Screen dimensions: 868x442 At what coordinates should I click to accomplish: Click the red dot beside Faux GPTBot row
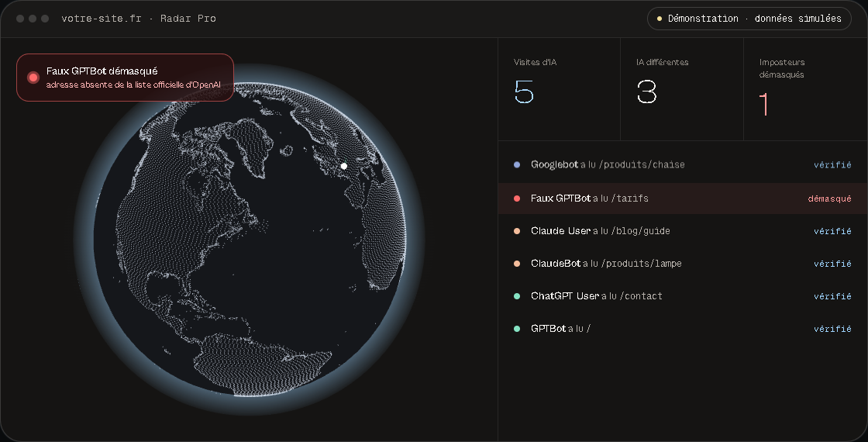[517, 199]
